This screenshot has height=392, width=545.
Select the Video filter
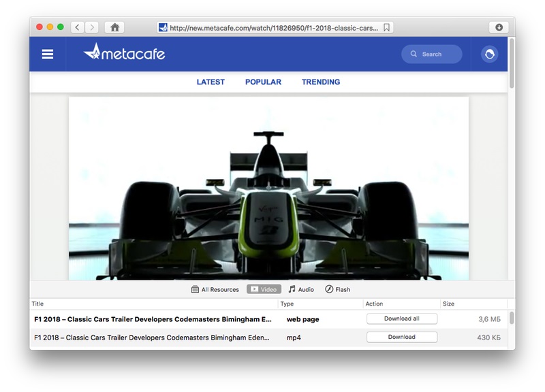click(264, 289)
